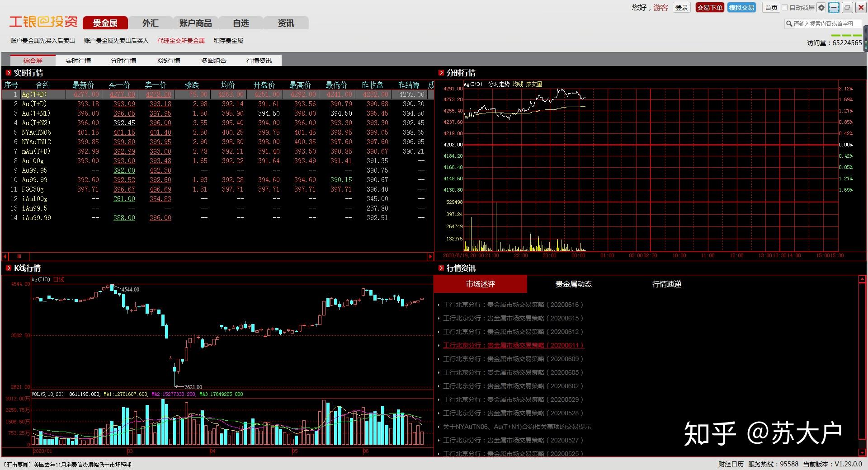
Task: Switch to the 账户商品 main tab
Action: [x=196, y=23]
